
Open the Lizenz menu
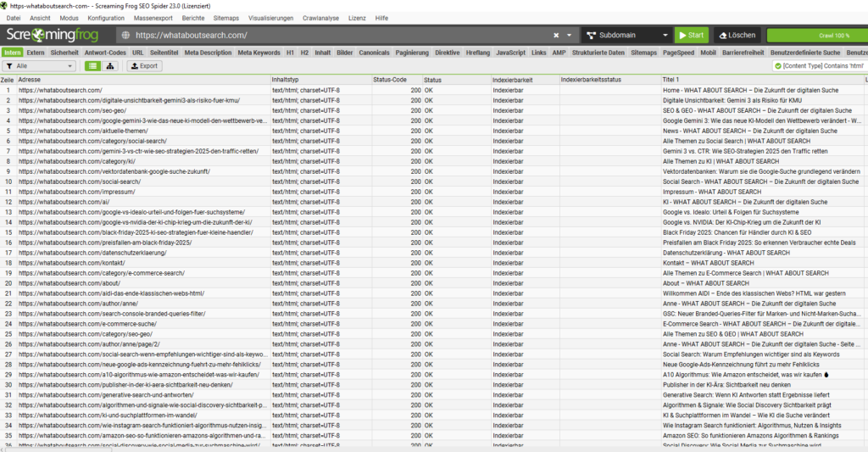(x=357, y=19)
